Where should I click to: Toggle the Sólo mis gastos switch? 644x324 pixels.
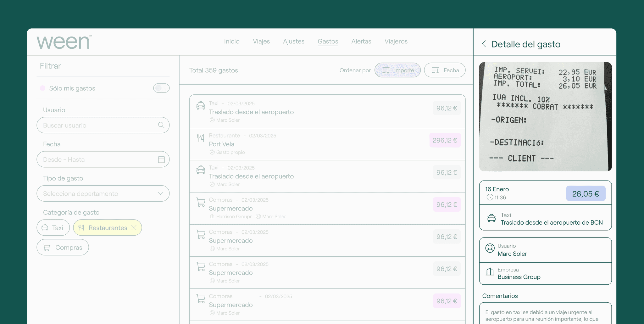pos(161,88)
